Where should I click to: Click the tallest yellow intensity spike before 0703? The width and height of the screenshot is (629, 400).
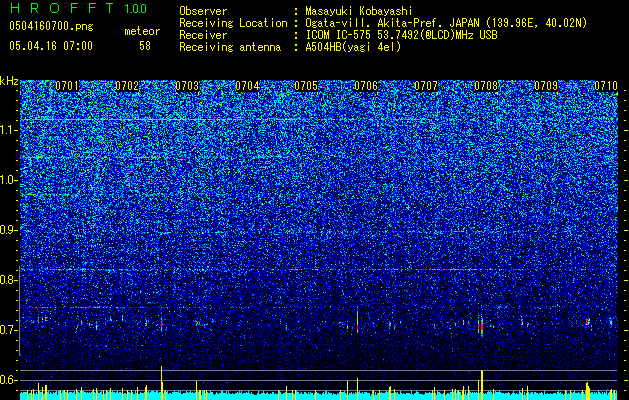click(x=162, y=383)
